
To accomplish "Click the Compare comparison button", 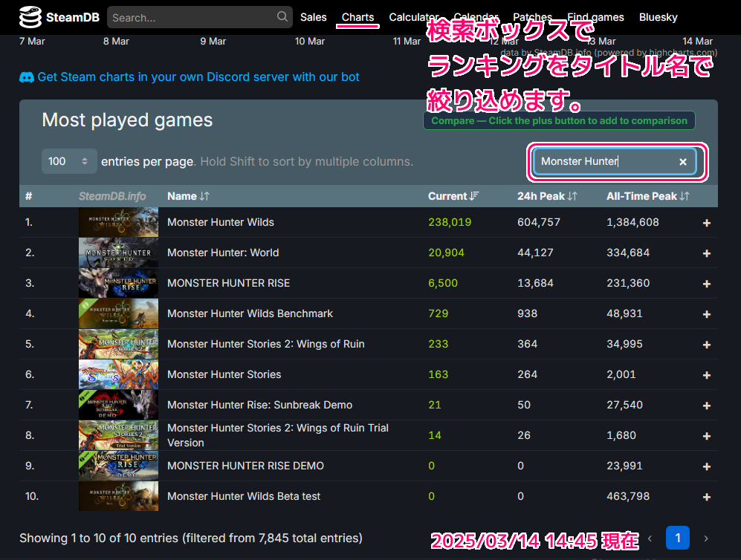I will tap(559, 120).
